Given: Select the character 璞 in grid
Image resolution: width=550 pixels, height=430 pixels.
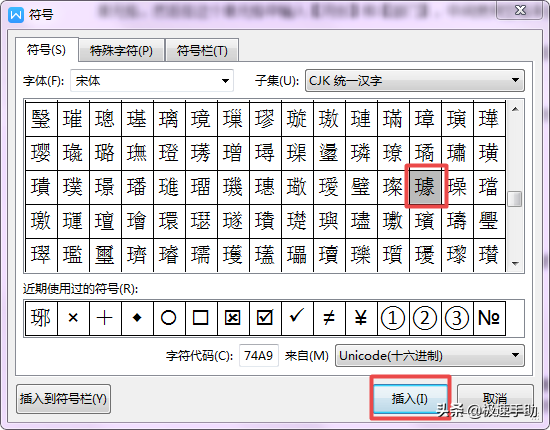Looking at the screenshot, I should pos(73,187).
